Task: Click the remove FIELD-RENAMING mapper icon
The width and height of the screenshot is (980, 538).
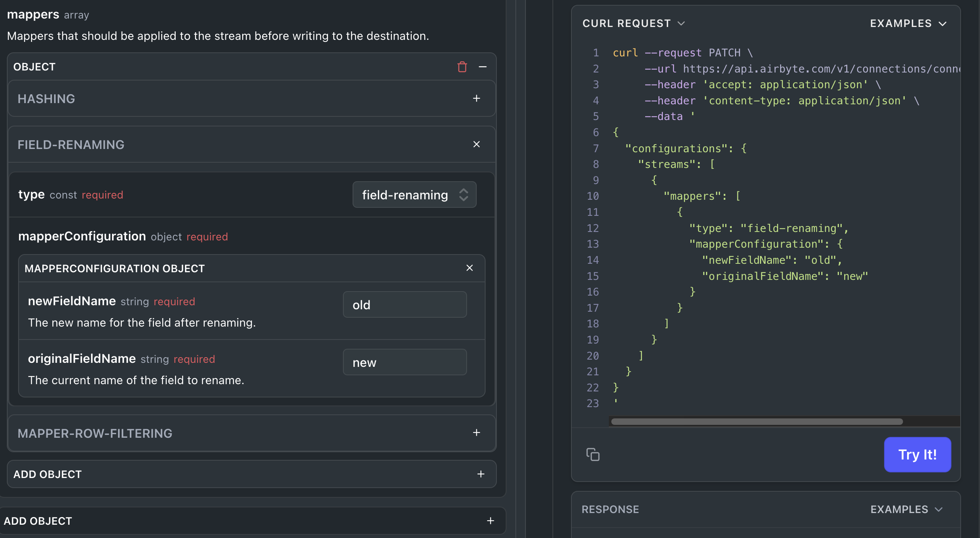Action: click(x=476, y=144)
